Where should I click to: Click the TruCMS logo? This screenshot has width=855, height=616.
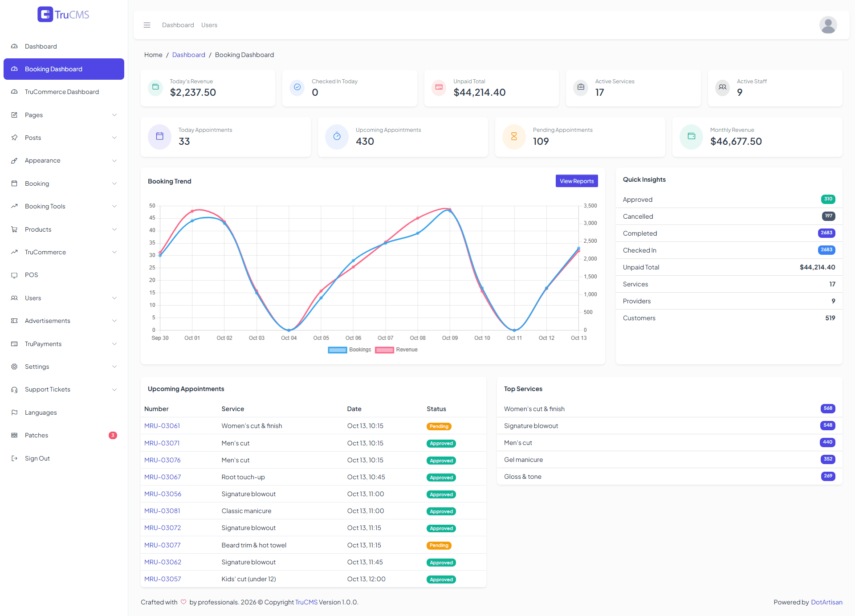[x=64, y=14]
